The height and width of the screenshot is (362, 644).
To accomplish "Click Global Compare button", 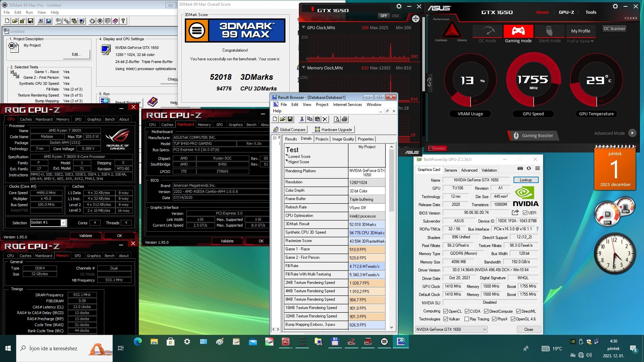I will tap(289, 129).
